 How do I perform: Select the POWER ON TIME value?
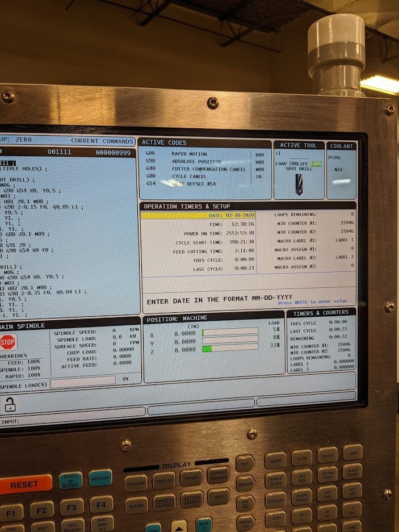(240, 233)
